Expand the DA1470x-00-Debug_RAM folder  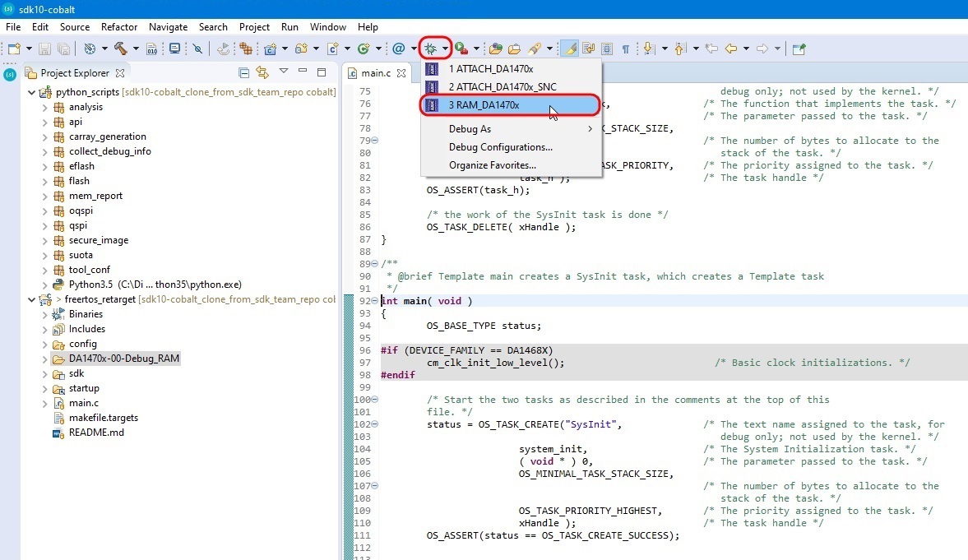(x=44, y=359)
